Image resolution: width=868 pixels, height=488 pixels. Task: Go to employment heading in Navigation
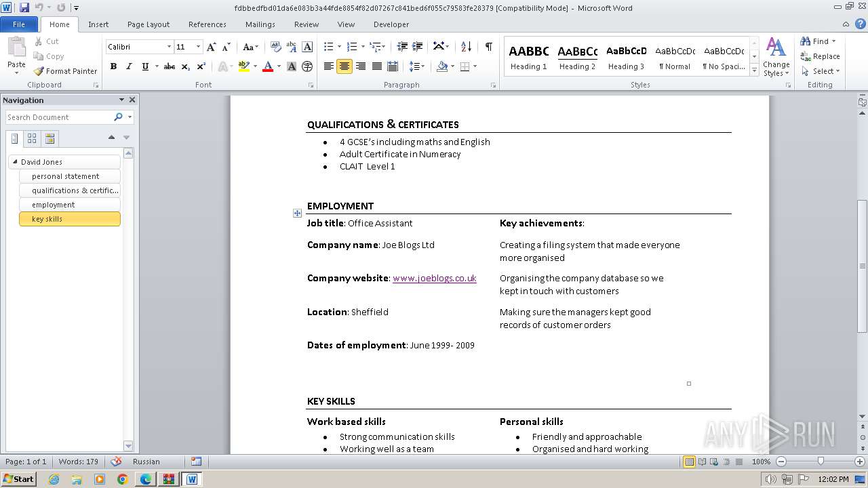coord(70,205)
